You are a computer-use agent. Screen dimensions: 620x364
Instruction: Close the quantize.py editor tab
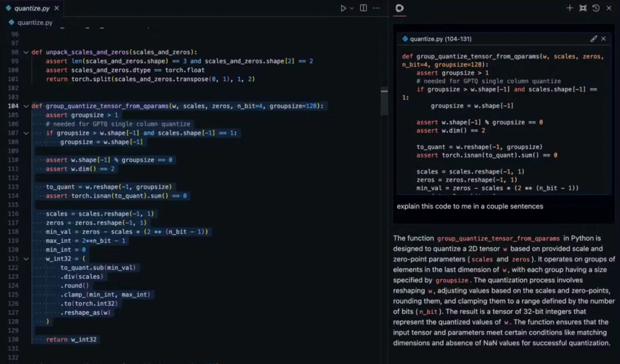point(57,8)
